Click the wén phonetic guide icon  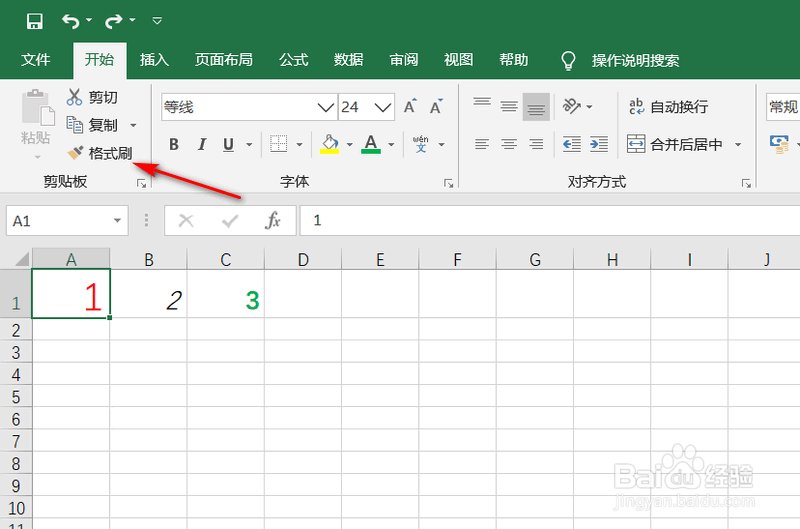[421, 144]
